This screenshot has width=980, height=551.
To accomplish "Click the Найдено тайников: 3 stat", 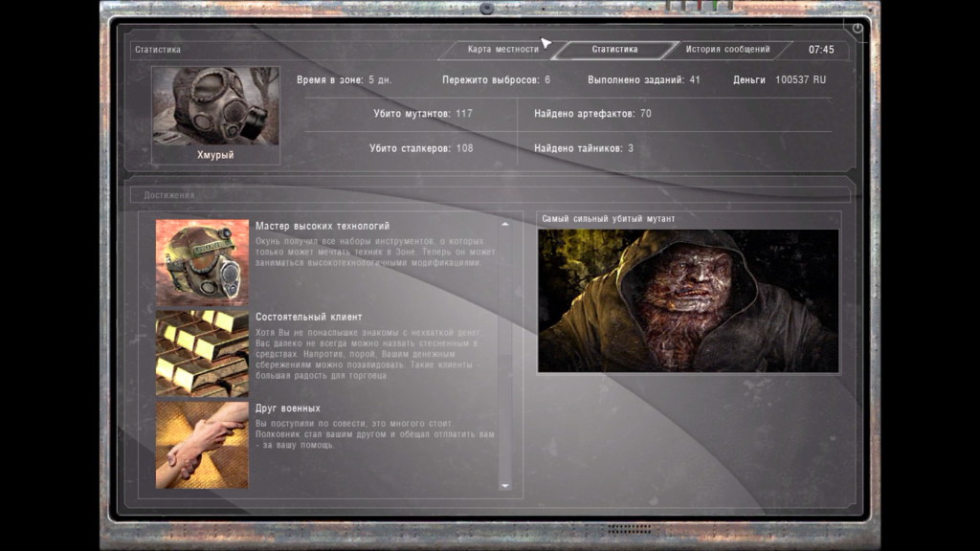I will click(584, 148).
